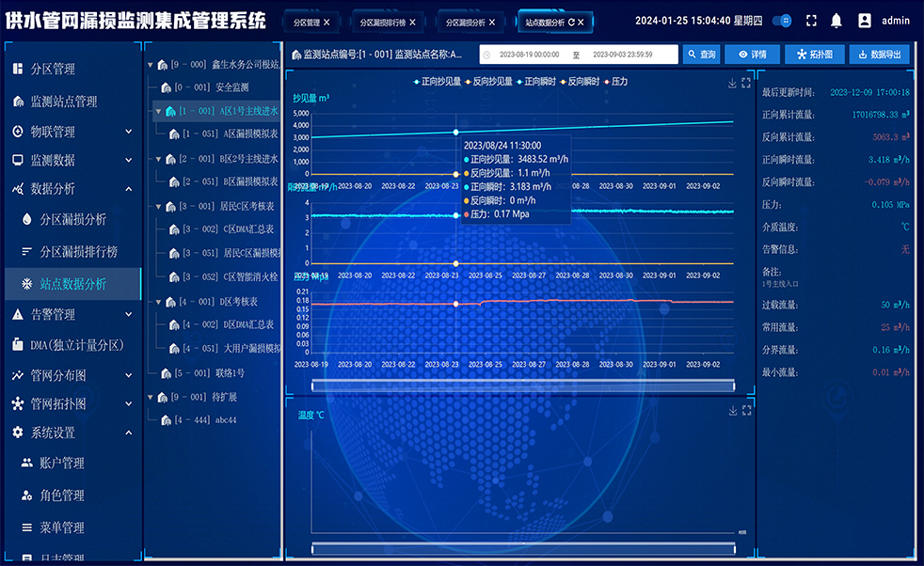
Task: Click the notification bell icon
Action: tap(836, 21)
